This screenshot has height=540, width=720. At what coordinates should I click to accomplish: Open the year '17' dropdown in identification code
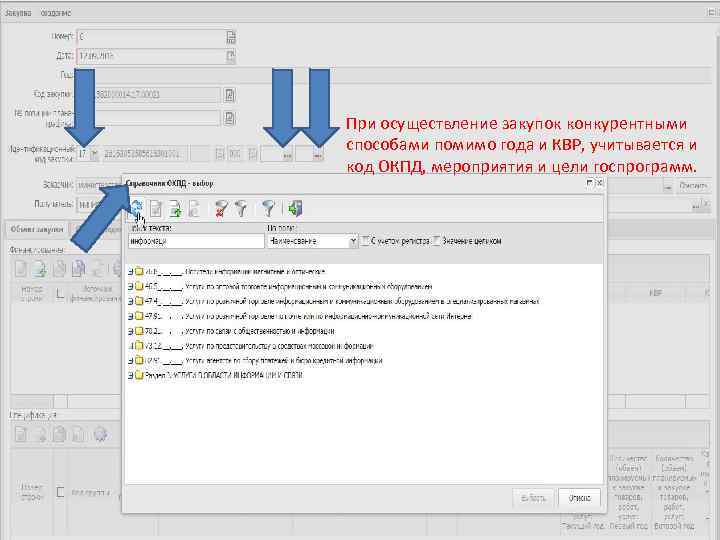pyautogui.click(x=94, y=154)
